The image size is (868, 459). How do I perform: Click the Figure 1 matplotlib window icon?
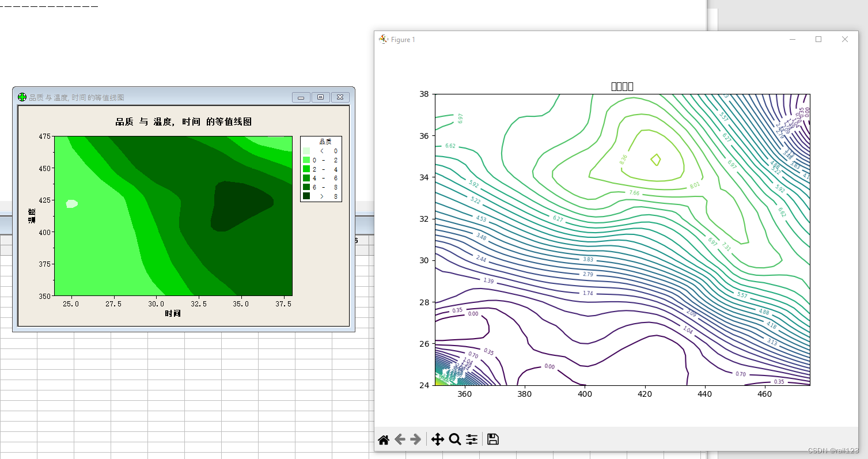383,39
